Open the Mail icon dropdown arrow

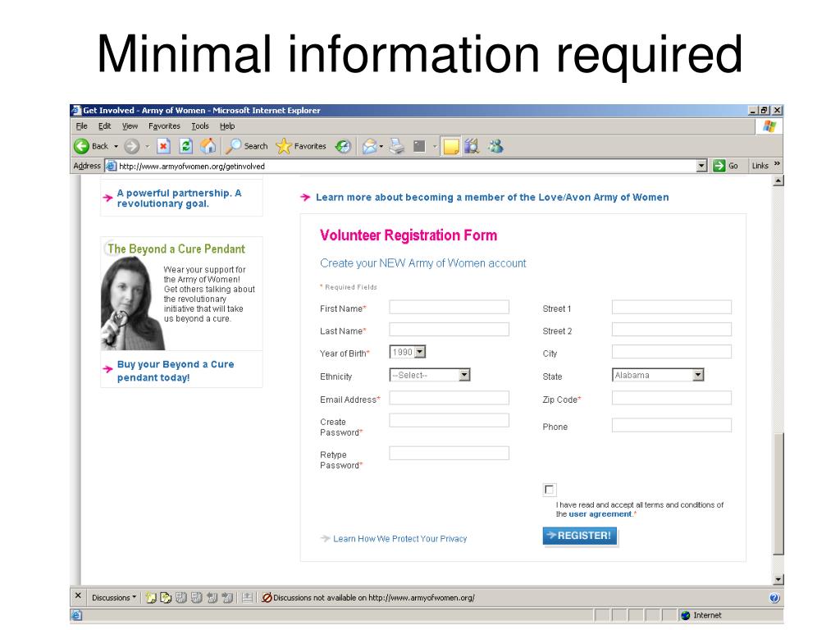[x=381, y=146]
